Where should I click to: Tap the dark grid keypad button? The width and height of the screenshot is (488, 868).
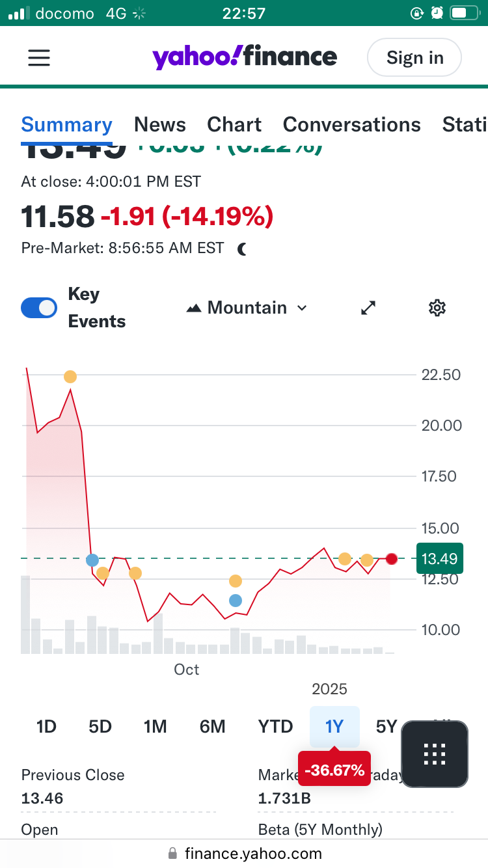pos(434,754)
